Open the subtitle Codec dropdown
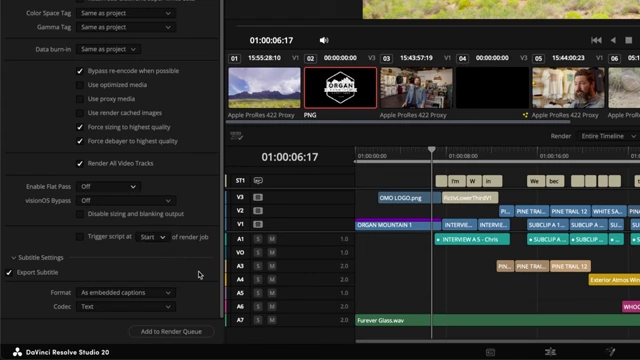This screenshot has height=360, width=640. [126, 307]
